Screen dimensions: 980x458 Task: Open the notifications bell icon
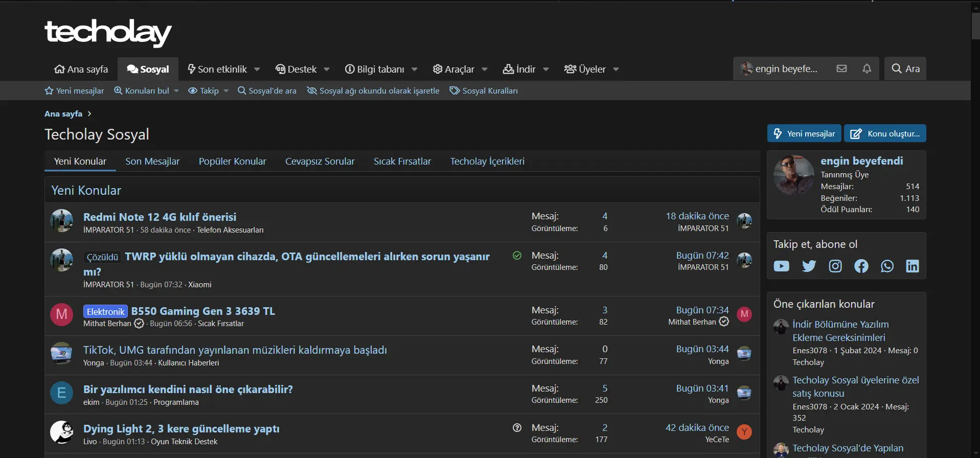(867, 68)
